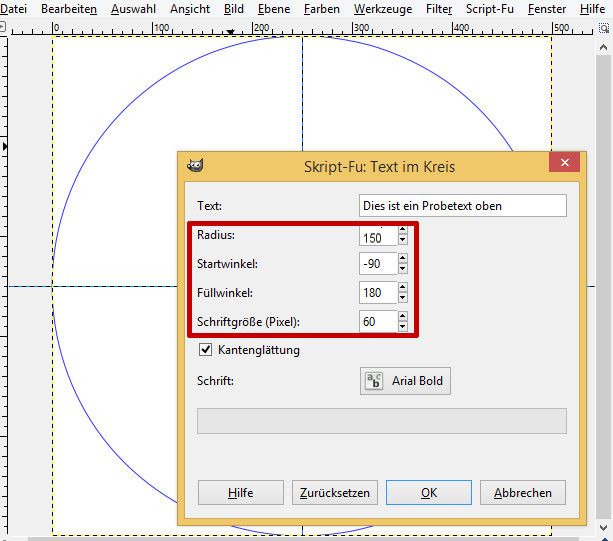613x541 pixels.
Task: Open the Filter menu
Action: 439,9
